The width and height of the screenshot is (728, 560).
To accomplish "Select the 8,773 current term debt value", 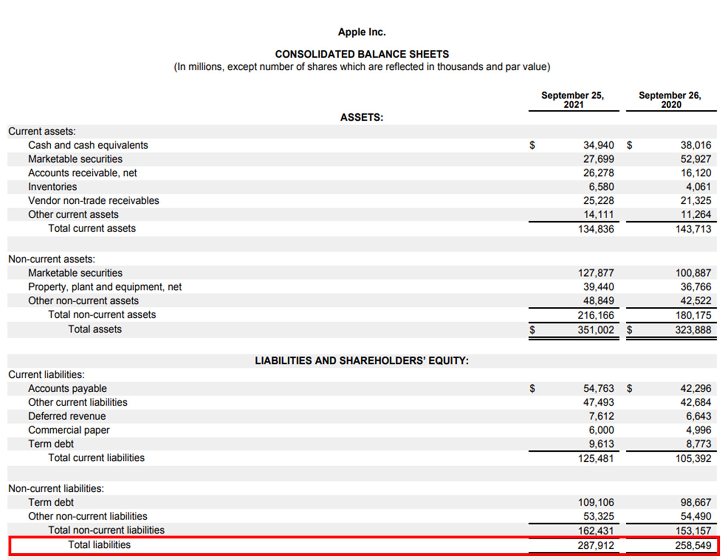I will [x=698, y=444].
